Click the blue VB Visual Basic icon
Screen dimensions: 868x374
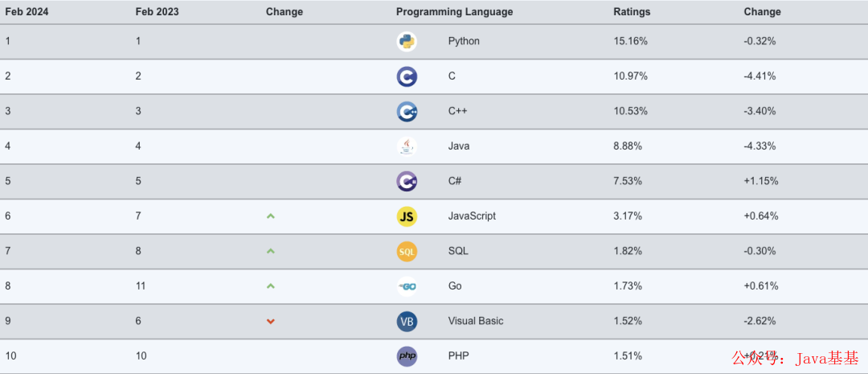point(407,322)
